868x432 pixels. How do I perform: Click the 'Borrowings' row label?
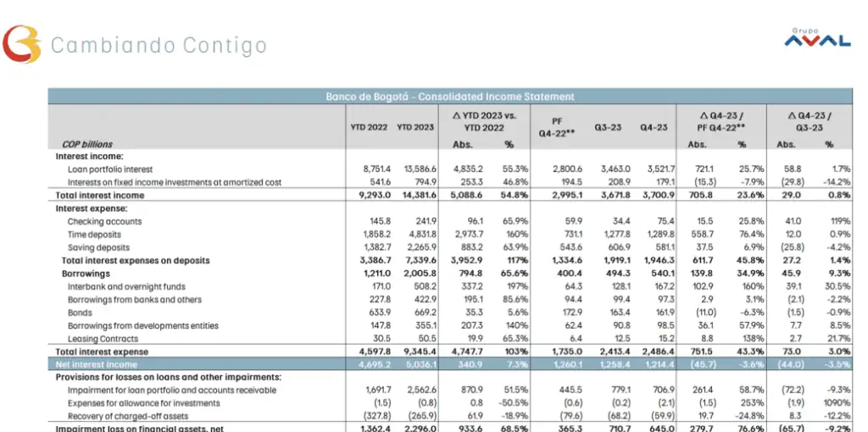click(86, 274)
